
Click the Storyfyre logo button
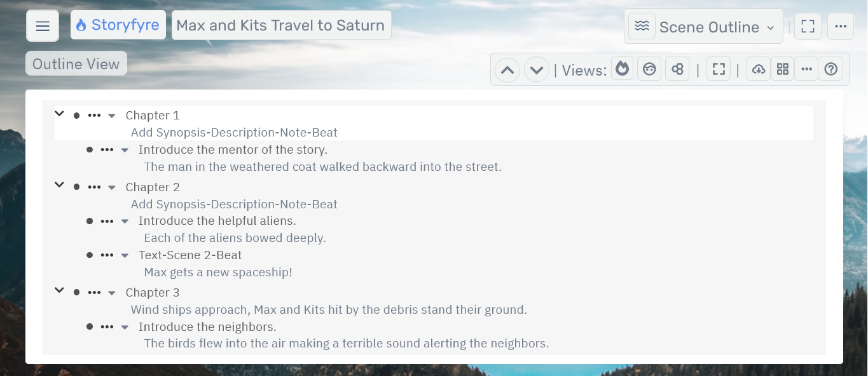click(x=118, y=25)
